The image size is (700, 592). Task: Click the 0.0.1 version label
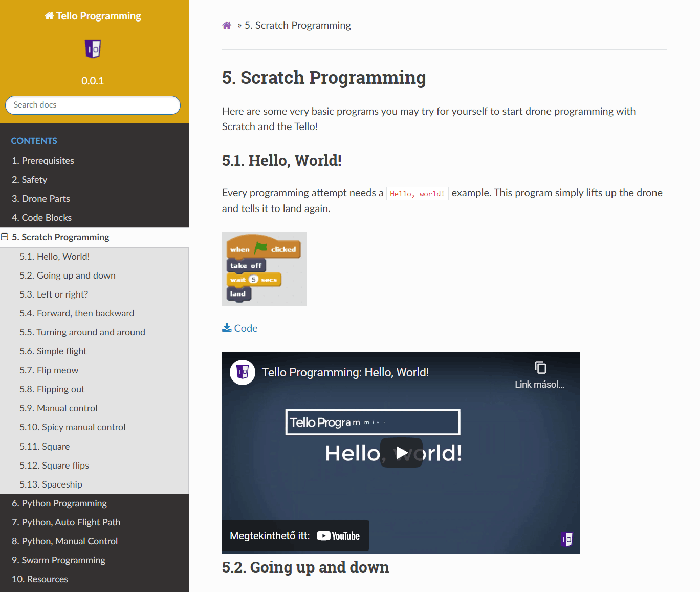pyautogui.click(x=93, y=81)
